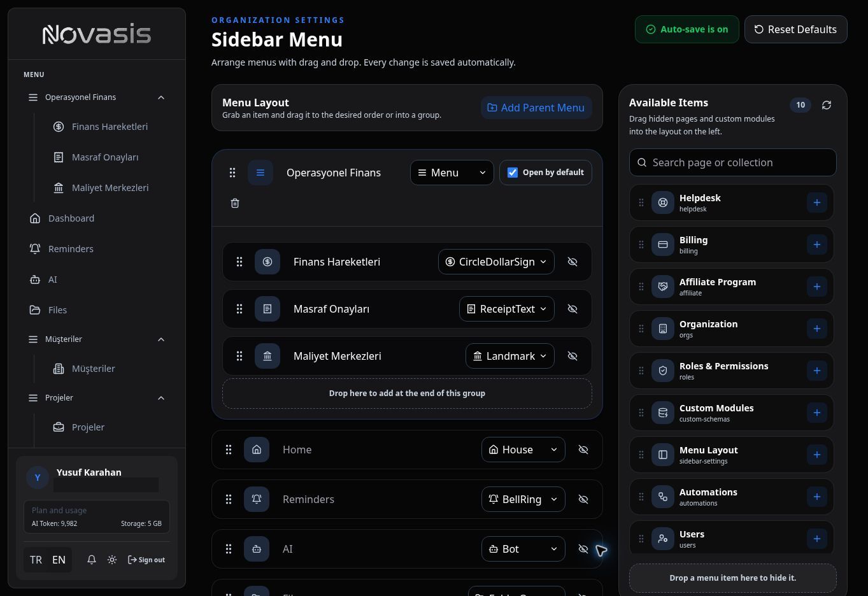868x596 pixels.
Task: Open the House icon dropdown
Action: (523, 450)
